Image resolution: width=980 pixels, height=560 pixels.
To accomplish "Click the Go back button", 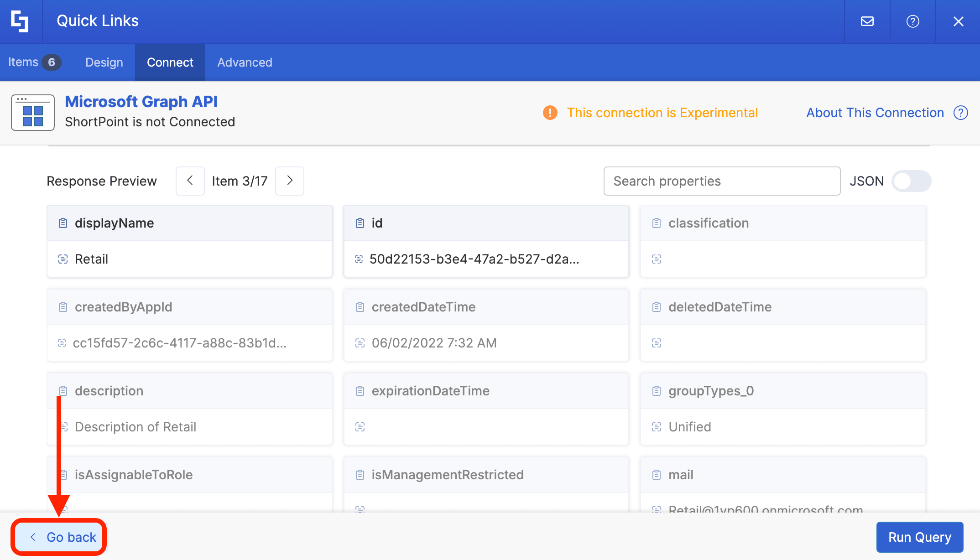I will pos(59,537).
